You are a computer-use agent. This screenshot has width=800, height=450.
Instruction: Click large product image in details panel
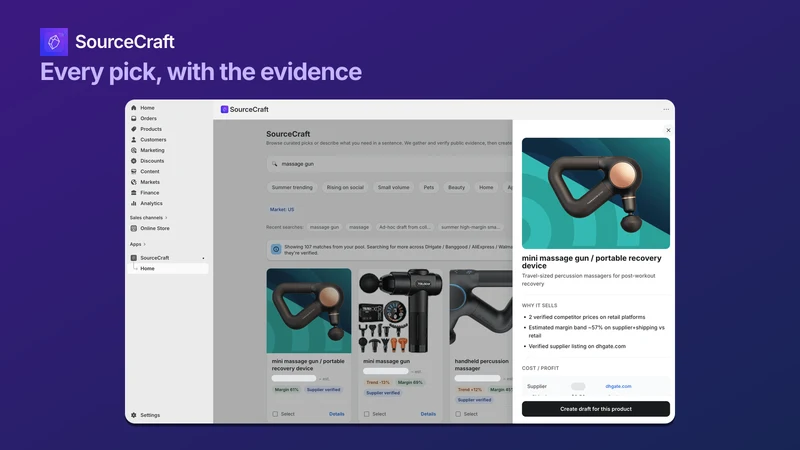click(x=595, y=193)
